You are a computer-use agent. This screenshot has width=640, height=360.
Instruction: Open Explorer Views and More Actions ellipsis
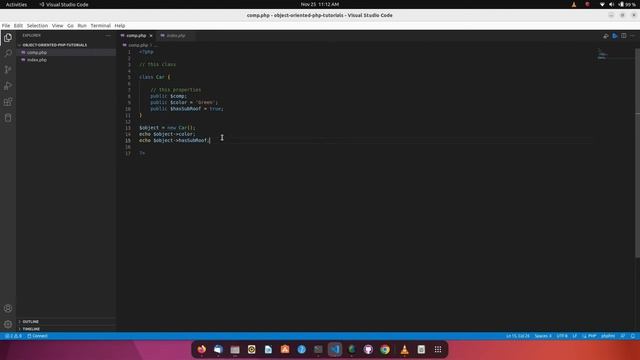[x=108, y=36]
